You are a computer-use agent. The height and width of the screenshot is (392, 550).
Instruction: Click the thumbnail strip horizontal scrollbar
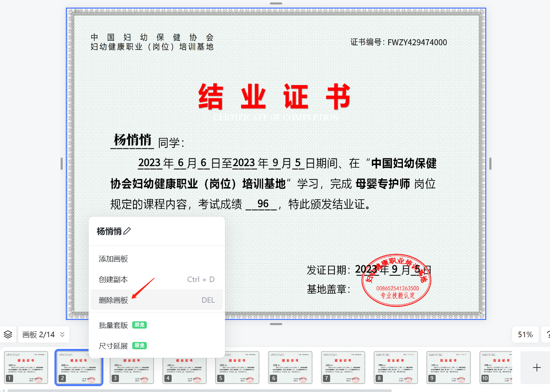(200, 390)
